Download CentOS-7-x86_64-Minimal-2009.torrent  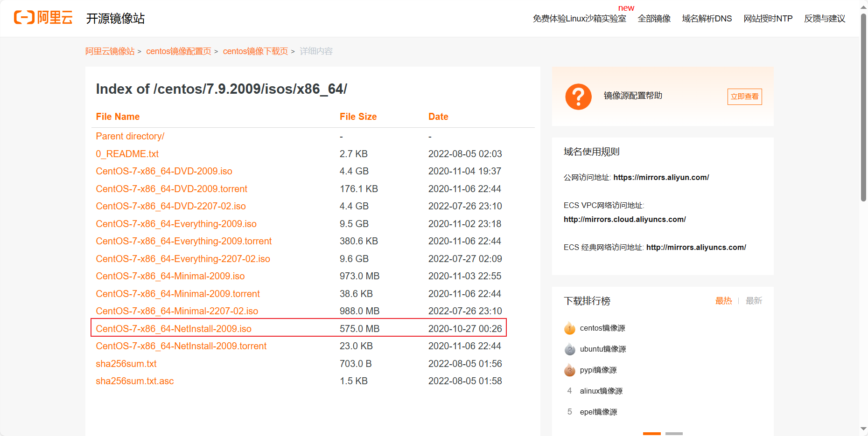pyautogui.click(x=178, y=294)
